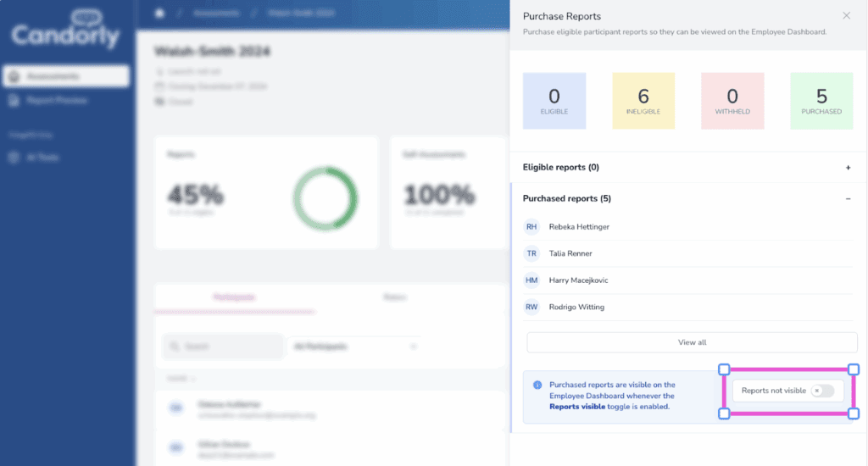Click the View all button
Viewport: 868px width, 466px height.
692,342
